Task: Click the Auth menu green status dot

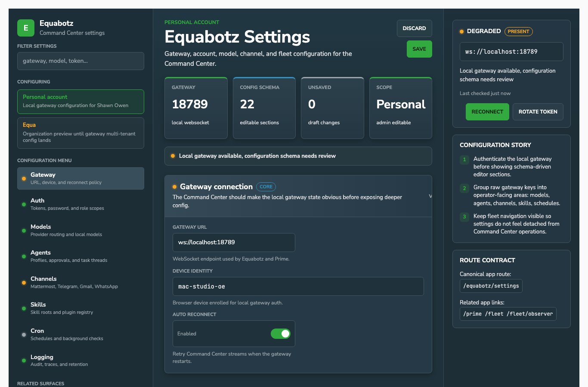Action: [x=24, y=204]
